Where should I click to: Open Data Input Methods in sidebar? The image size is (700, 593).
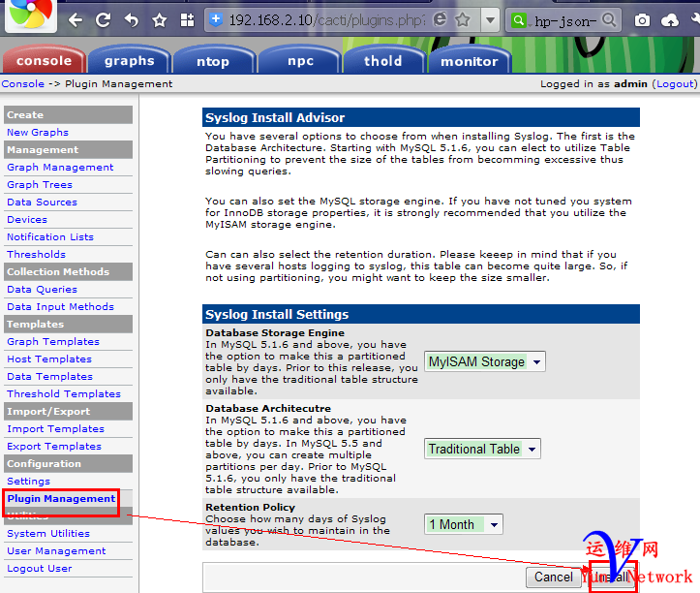click(x=60, y=306)
